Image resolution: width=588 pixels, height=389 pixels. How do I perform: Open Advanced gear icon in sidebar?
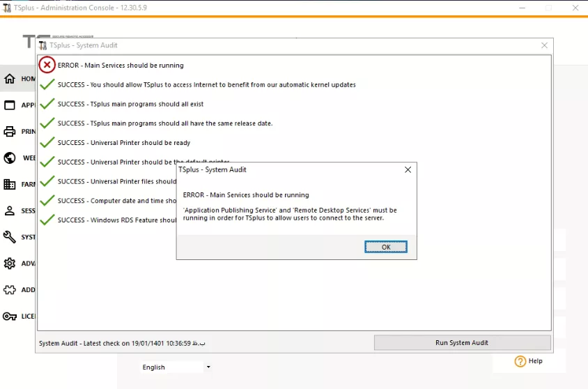coord(9,264)
